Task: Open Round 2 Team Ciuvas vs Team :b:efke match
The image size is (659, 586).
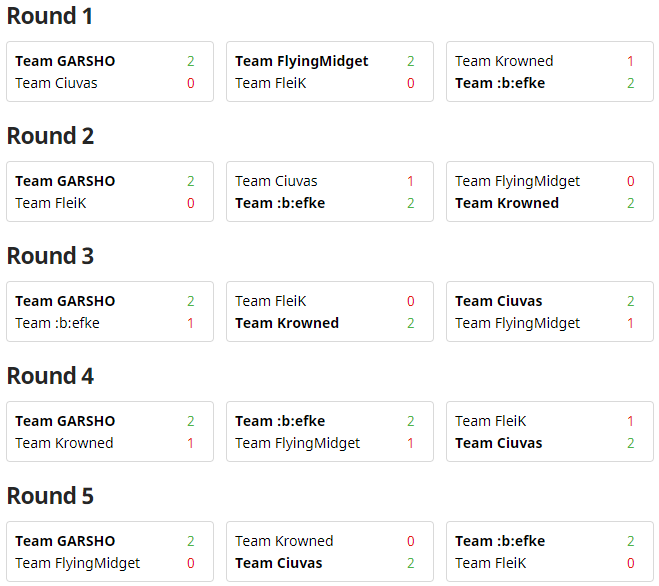Action: (330, 192)
